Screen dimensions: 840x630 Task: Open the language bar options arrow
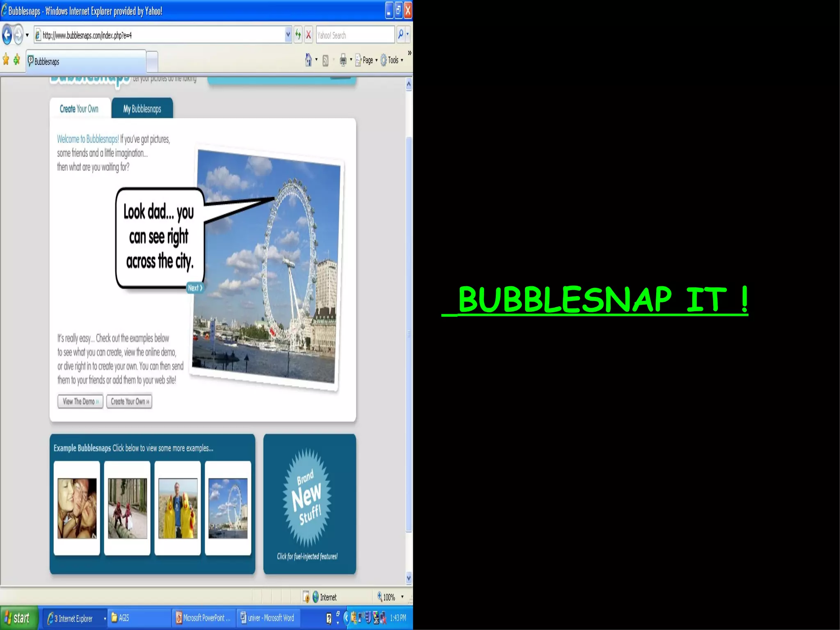point(338,623)
